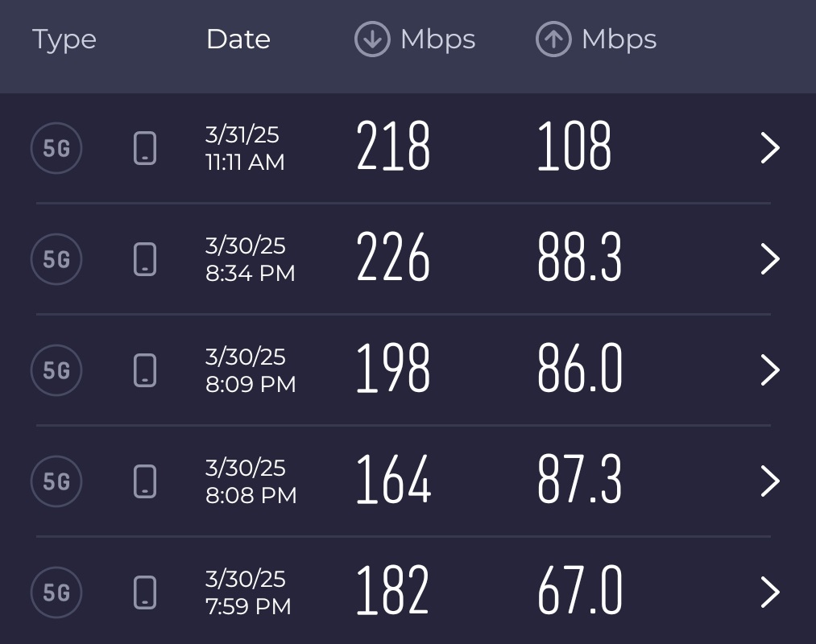
Task: Select the 164 download speed value
Action: click(393, 479)
